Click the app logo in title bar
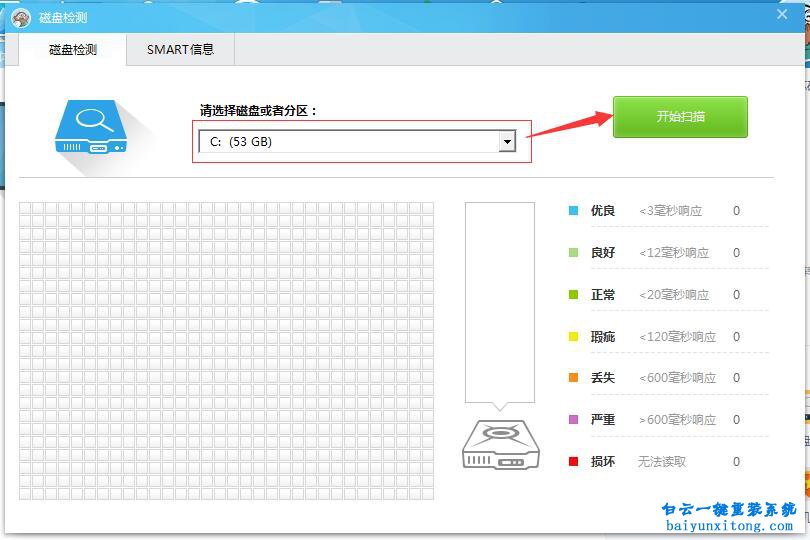Viewport: 810px width, 540px height. point(21,16)
